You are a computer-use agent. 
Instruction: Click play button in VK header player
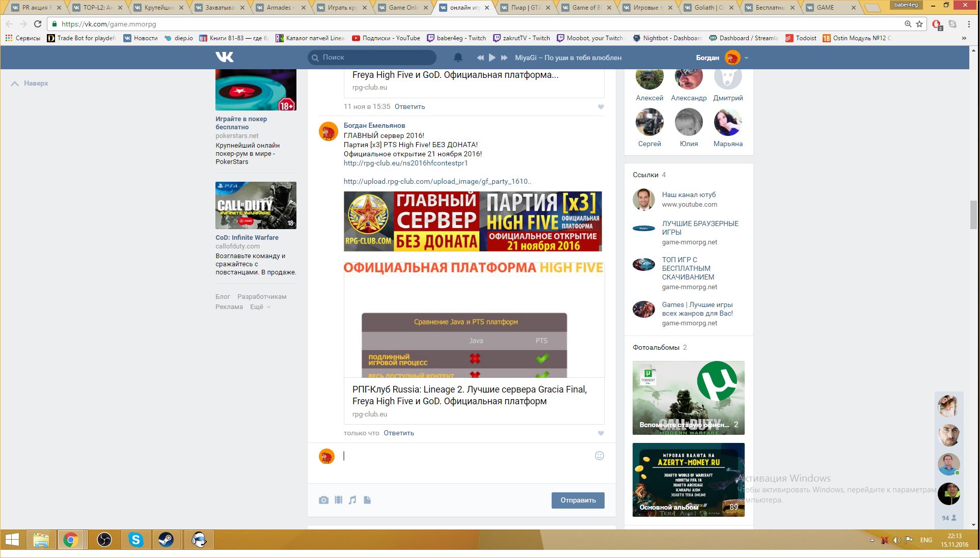492,58
